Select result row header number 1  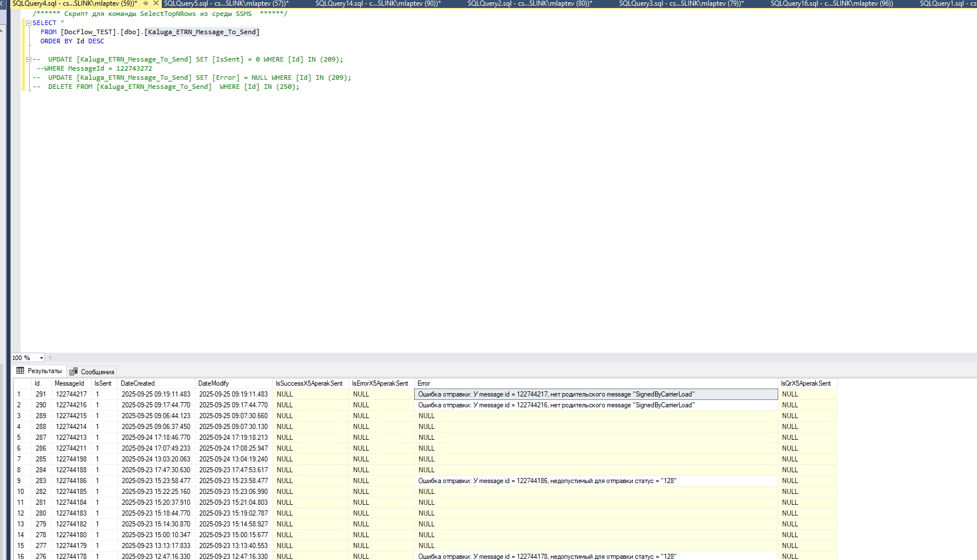23,394
